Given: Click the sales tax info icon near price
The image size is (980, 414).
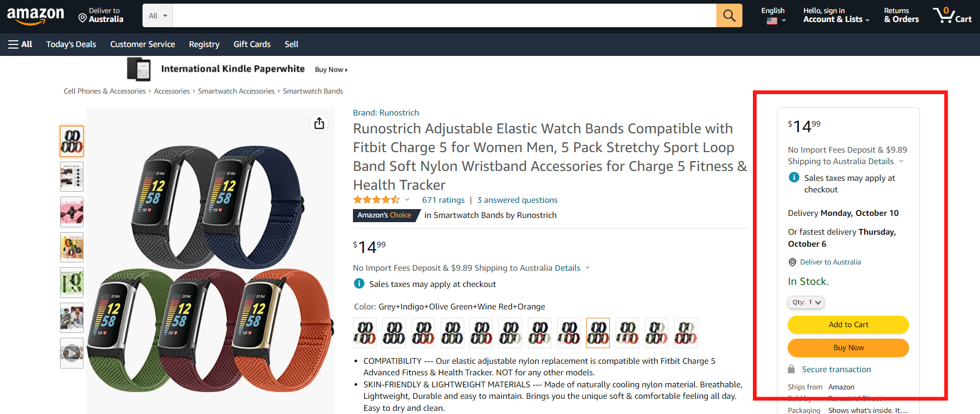Looking at the screenshot, I should [x=359, y=283].
